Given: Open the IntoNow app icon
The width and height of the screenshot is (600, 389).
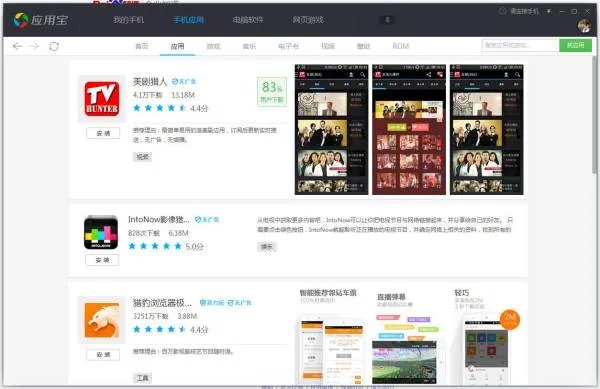Looking at the screenshot, I should (101, 232).
